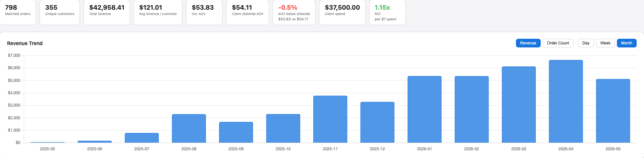Click the $3,000 y-axis label
644x158 pixels.
[14, 105]
